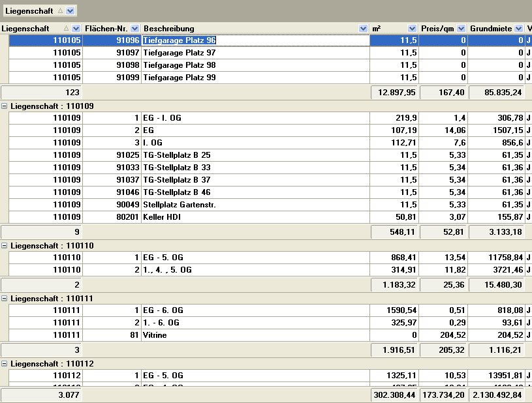Click sort triangle in the Liegenschaft column header
This screenshot has height=403, width=532.
coord(66,29)
